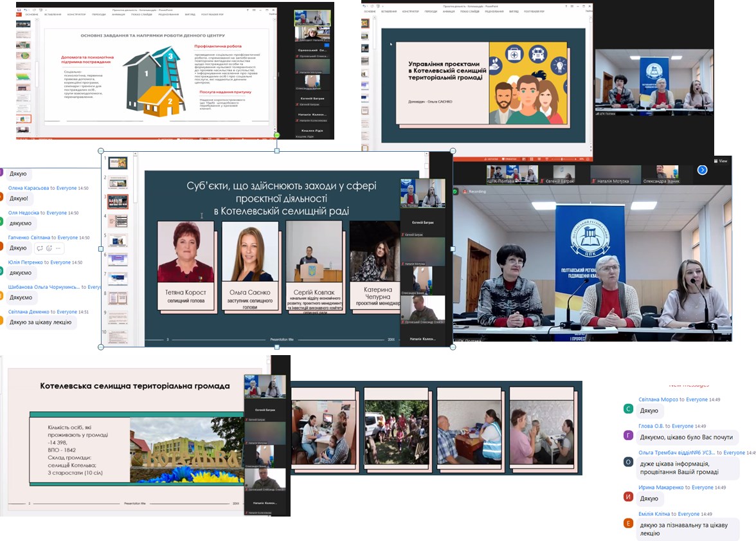756x541 pixels.
Task: Click ПРИМІТКИ button in Управління проєктами status bar
Action: [510, 159]
